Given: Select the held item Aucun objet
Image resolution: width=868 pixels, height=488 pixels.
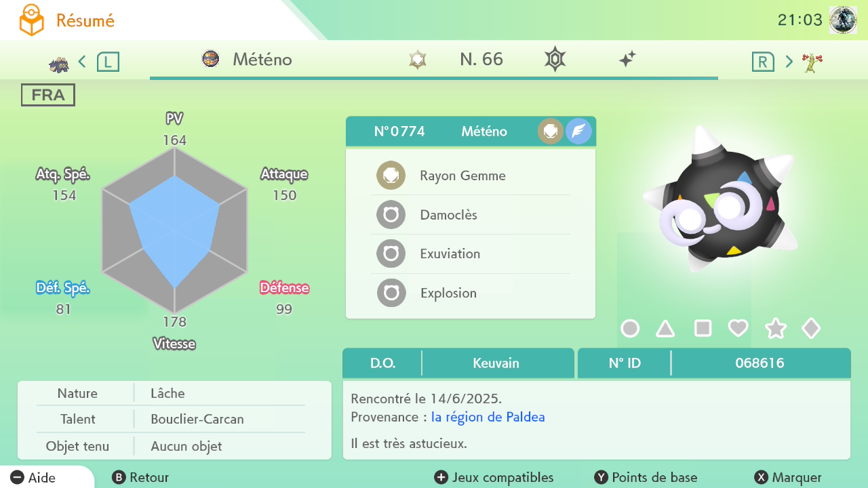Looking at the screenshot, I should pos(186,447).
